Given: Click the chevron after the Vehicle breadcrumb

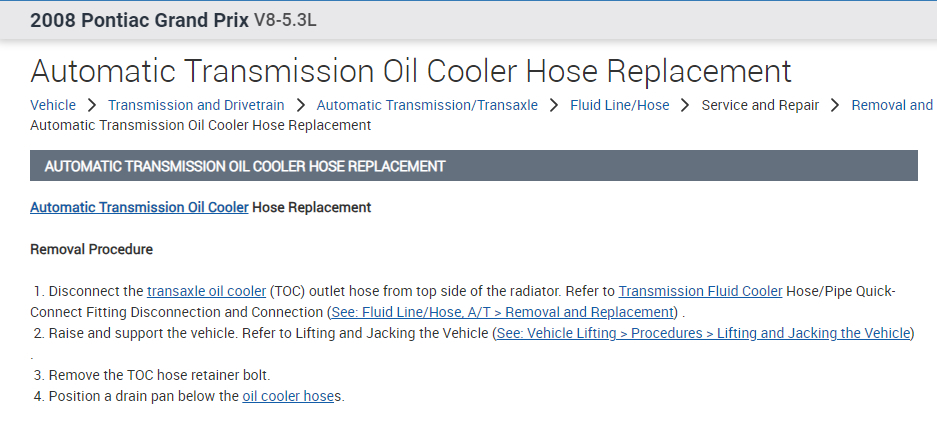Looking at the screenshot, I should click(x=91, y=105).
